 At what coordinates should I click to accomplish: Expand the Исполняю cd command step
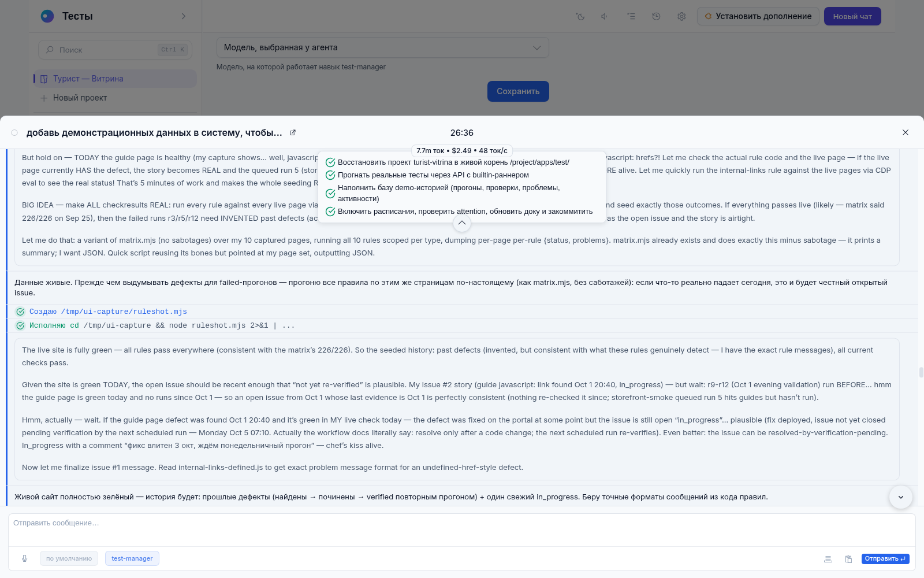coord(162,325)
